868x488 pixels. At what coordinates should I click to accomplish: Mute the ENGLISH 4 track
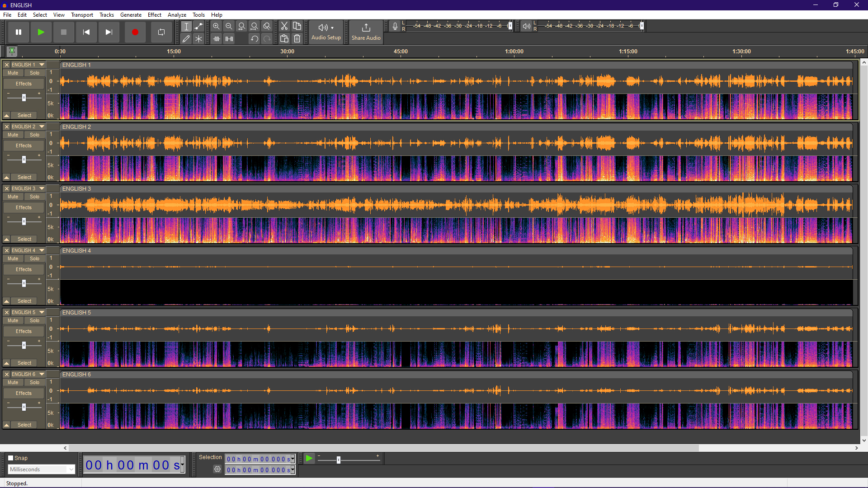(x=13, y=258)
